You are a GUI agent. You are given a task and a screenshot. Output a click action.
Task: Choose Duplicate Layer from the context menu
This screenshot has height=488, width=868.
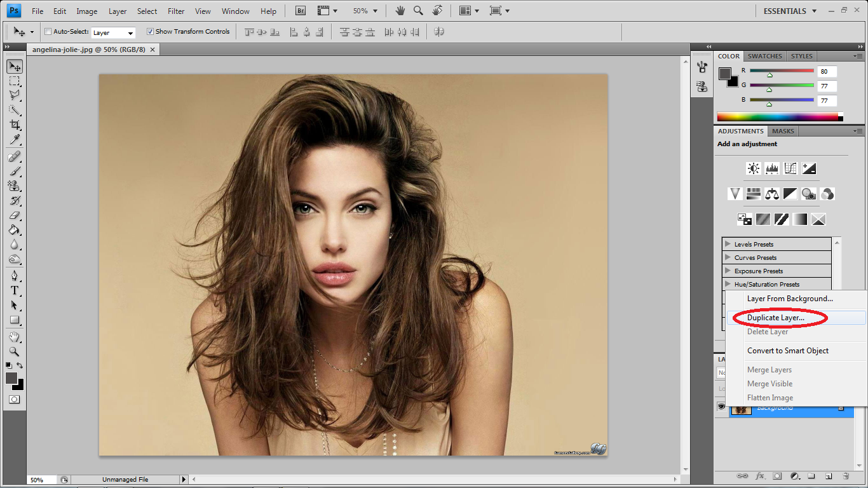tap(797, 318)
